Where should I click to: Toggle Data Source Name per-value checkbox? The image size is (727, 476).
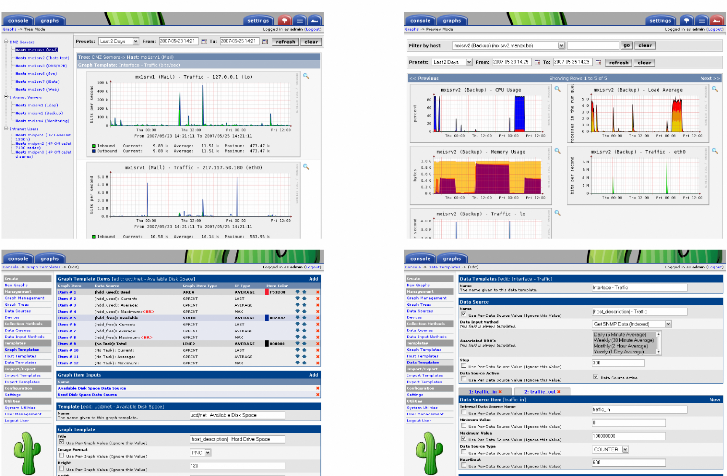tap(464, 314)
